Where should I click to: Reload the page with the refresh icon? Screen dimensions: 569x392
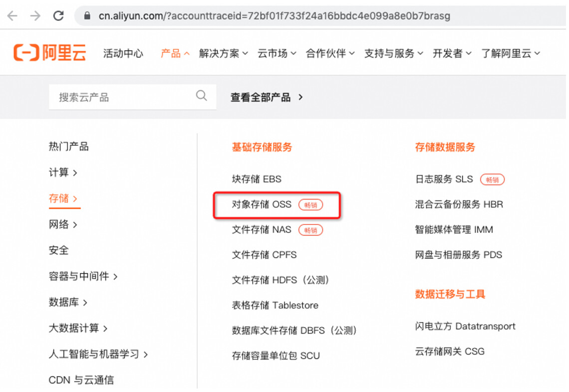(58, 15)
